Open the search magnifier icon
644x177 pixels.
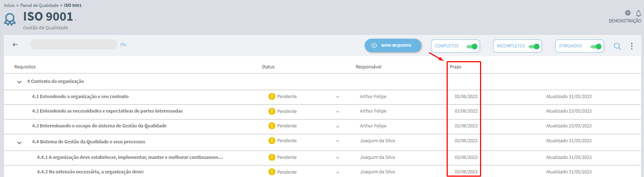(x=617, y=46)
